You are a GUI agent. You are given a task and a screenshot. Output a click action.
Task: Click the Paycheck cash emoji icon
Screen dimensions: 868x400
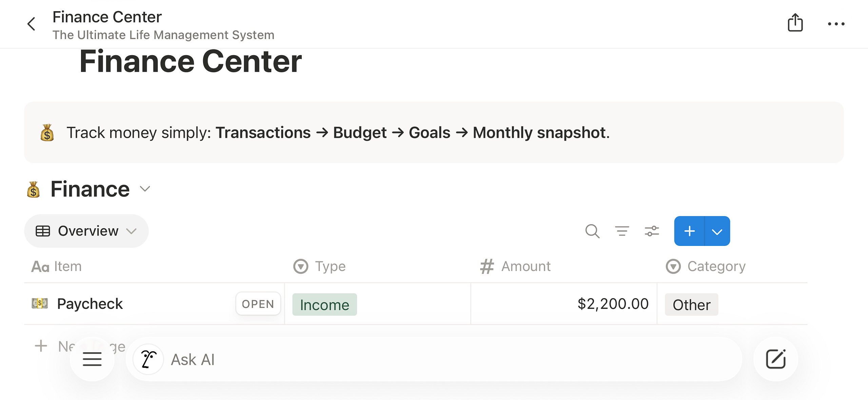coord(40,303)
